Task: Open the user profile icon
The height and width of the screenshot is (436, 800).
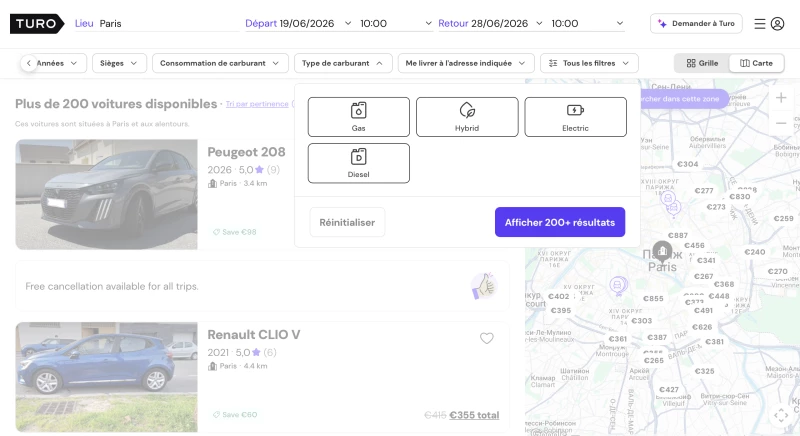Action: click(x=777, y=23)
